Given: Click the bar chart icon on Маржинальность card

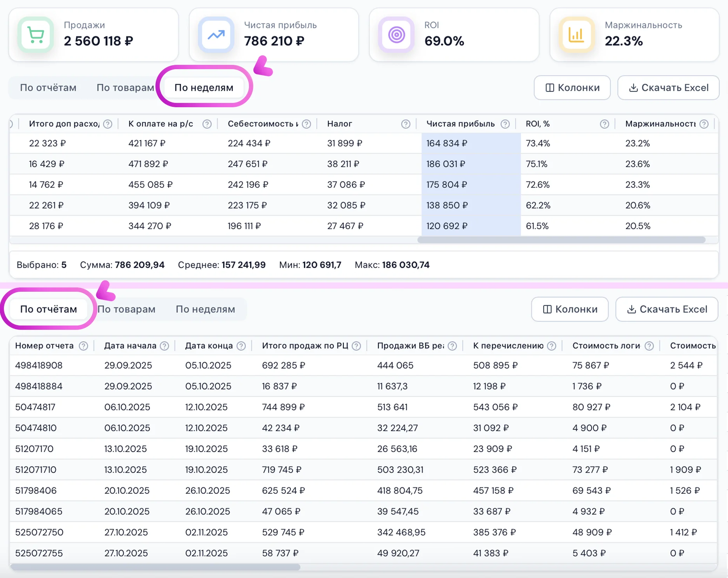Looking at the screenshot, I should coord(576,35).
